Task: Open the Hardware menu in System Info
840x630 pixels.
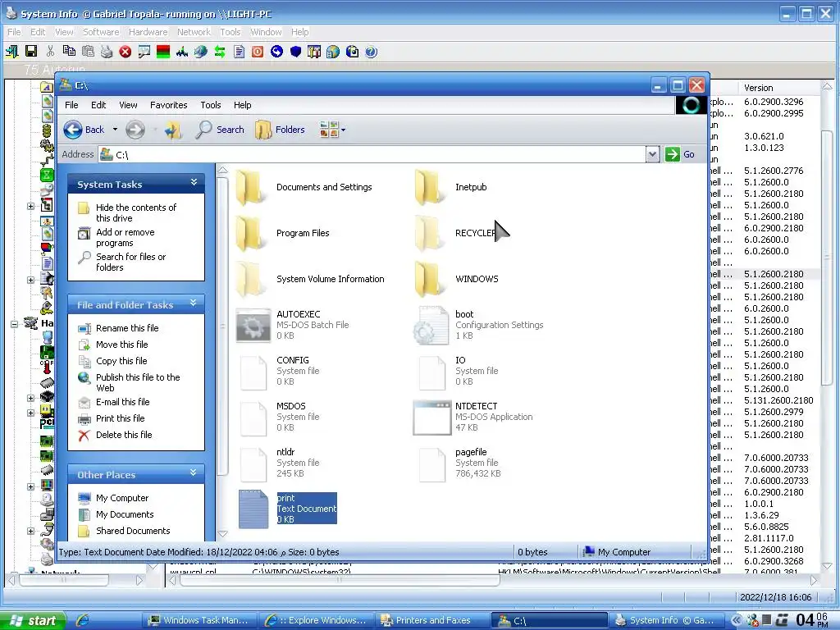Action: point(148,32)
